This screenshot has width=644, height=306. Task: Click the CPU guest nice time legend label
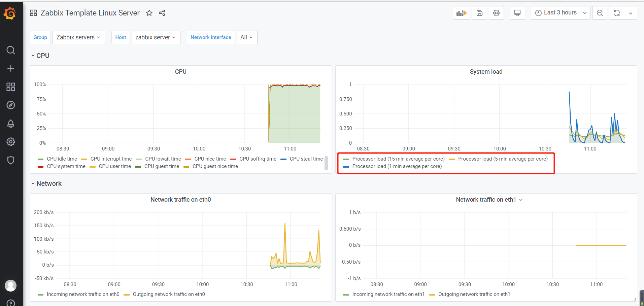click(x=215, y=166)
